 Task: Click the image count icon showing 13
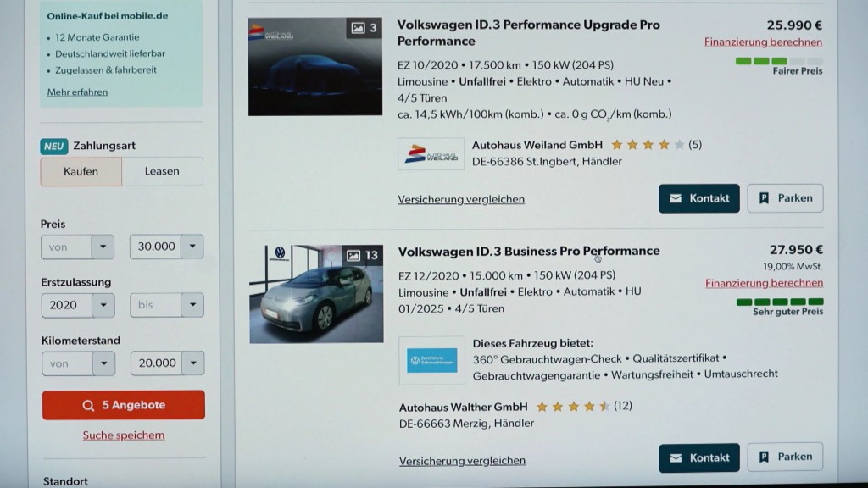[x=362, y=255]
